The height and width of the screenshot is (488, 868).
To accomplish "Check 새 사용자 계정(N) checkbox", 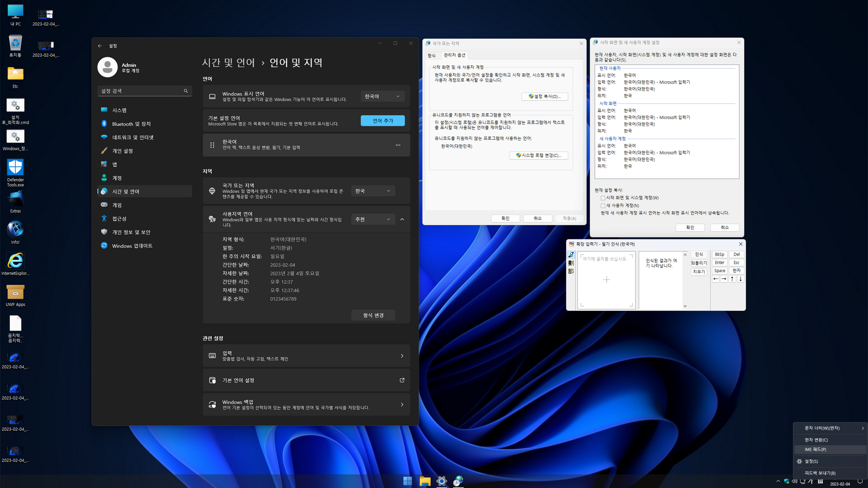I will pos(603,206).
